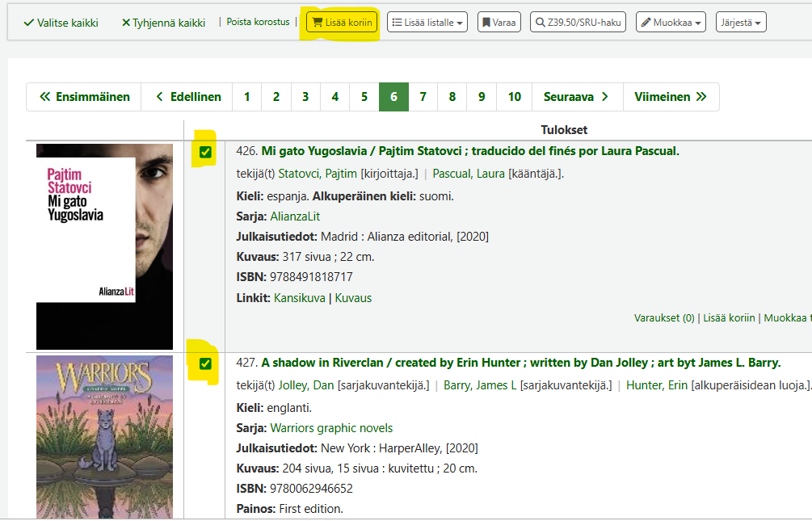Image resolution: width=812 pixels, height=521 pixels.
Task: Click the Lisää koriin cart button
Action: coord(342,23)
